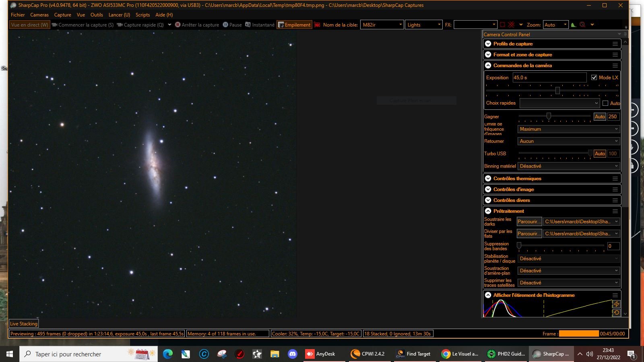Click the volume icon in system tray
644x362 pixels.
pos(590,354)
